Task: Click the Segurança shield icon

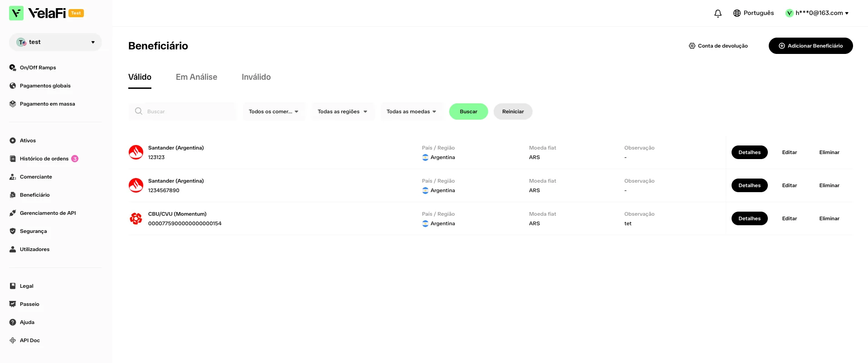Action: (x=13, y=231)
